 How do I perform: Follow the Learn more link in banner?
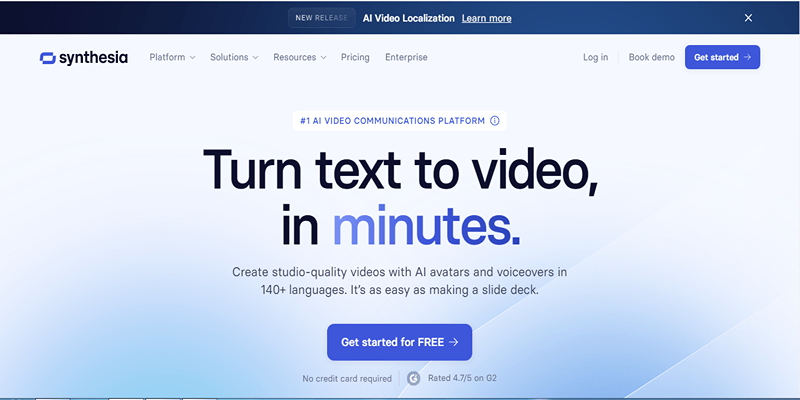tap(487, 18)
